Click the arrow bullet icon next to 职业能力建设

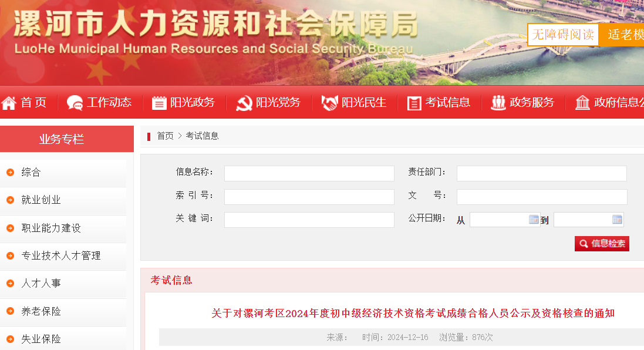click(10, 228)
